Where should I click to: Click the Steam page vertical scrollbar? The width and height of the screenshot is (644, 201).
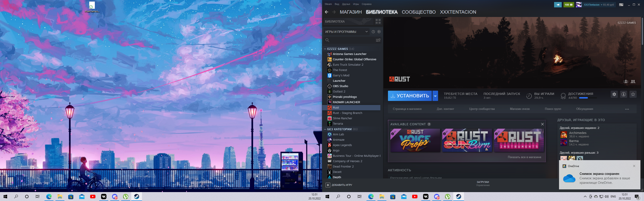[642, 31]
